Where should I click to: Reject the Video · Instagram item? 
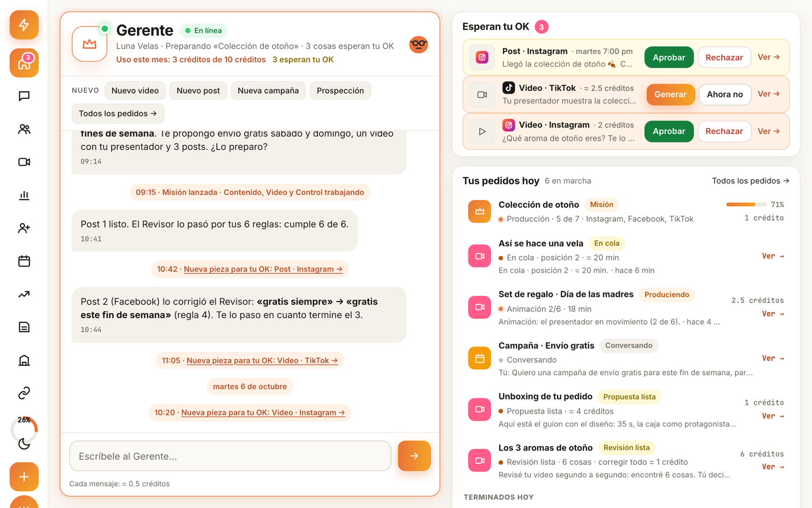coord(724,131)
